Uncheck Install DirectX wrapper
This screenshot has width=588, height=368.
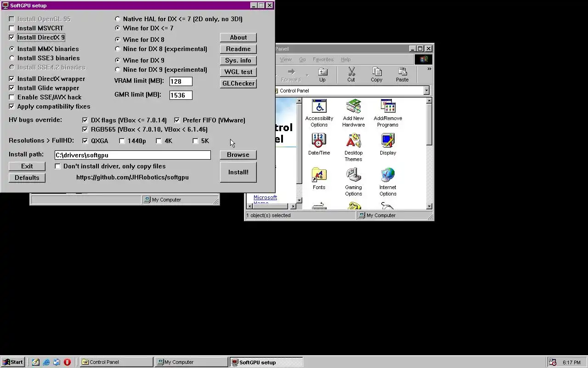pos(12,79)
